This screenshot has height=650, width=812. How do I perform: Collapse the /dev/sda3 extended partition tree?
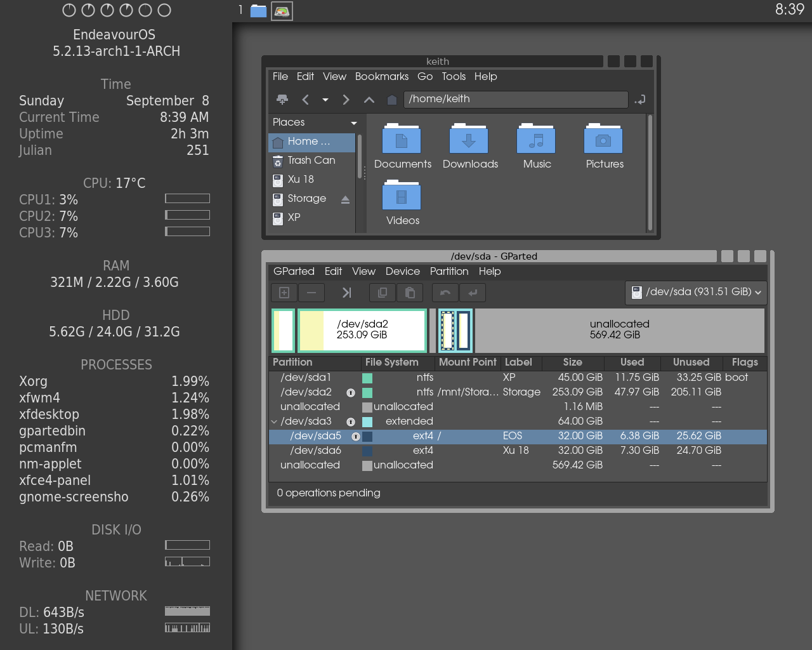274,421
